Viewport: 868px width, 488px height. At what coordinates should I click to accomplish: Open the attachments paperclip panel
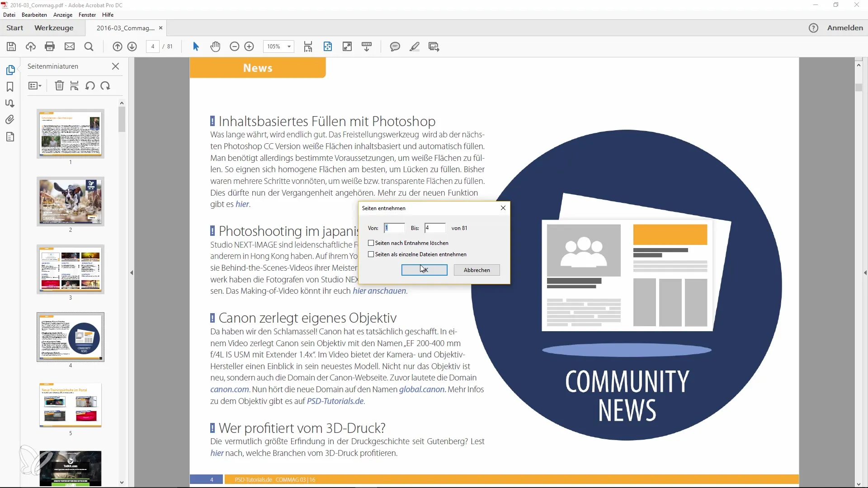pyautogui.click(x=10, y=120)
